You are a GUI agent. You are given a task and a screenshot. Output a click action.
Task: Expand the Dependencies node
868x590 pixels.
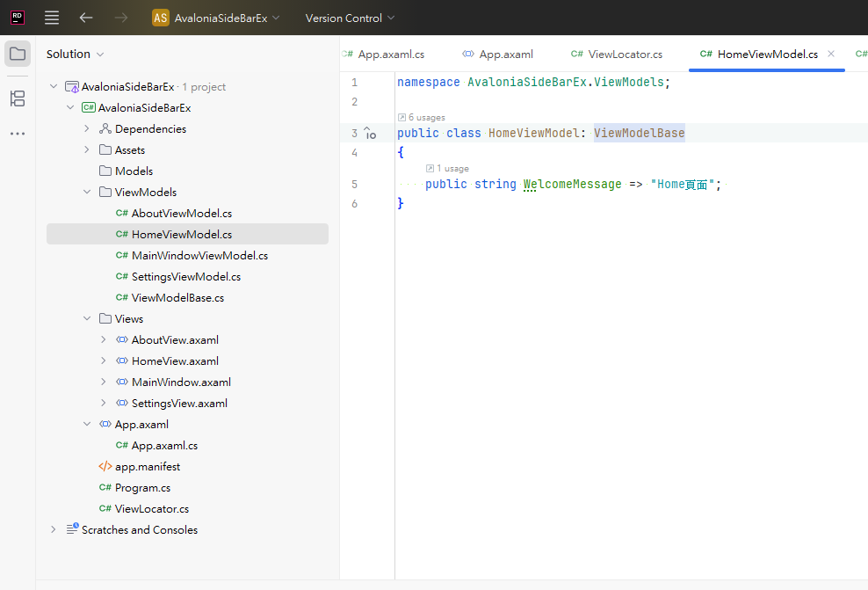click(87, 129)
